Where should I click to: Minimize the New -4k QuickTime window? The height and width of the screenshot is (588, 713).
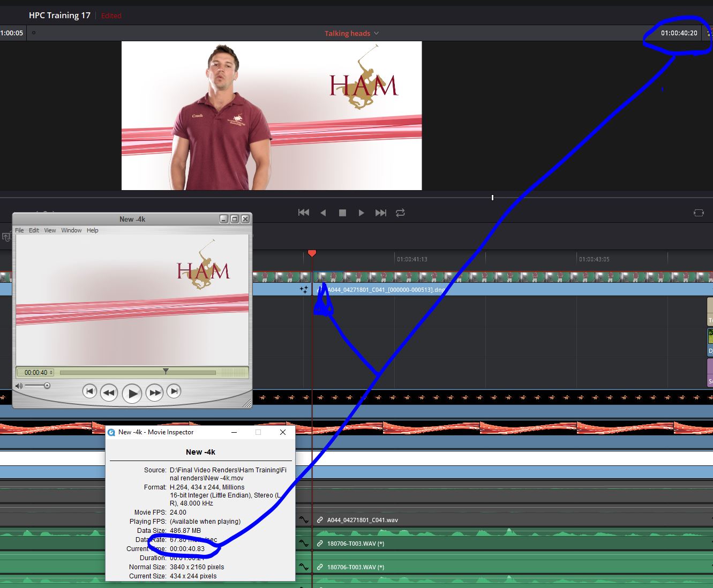pyautogui.click(x=224, y=219)
